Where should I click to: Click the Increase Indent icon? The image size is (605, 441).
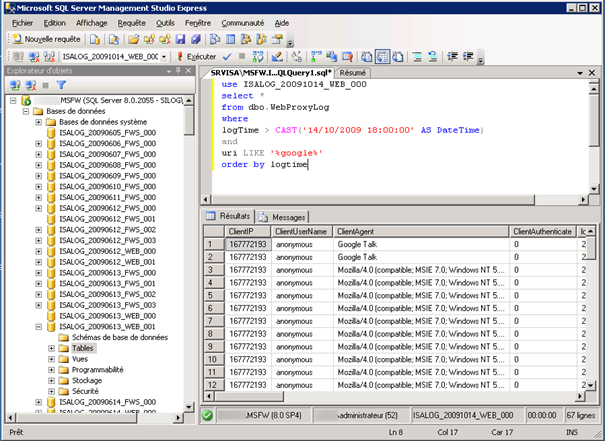[x=468, y=57]
